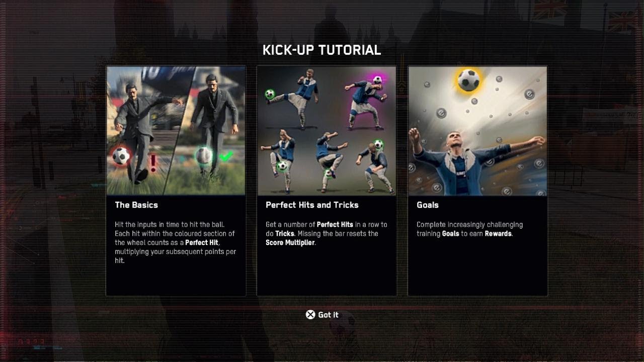
Task: Select the Goals card heading
Action: [428, 205]
